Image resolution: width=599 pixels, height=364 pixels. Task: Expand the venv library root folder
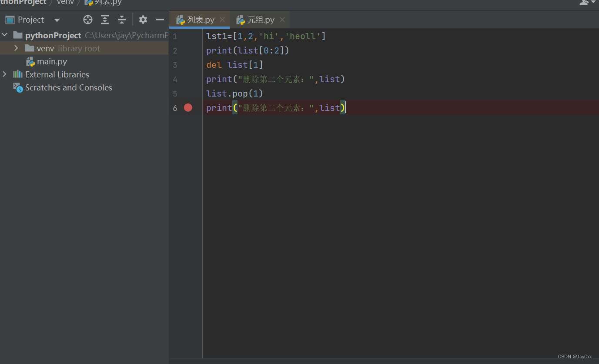[x=16, y=48]
